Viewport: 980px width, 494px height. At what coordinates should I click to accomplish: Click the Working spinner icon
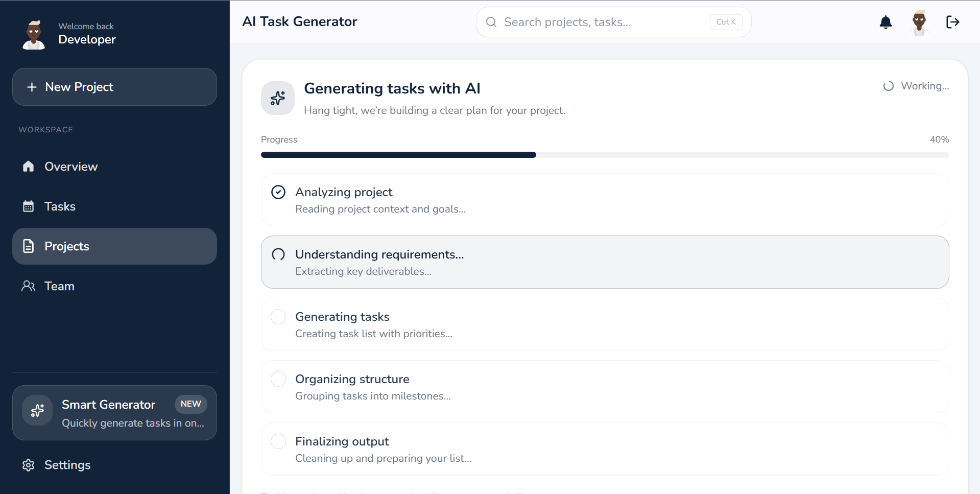click(889, 86)
